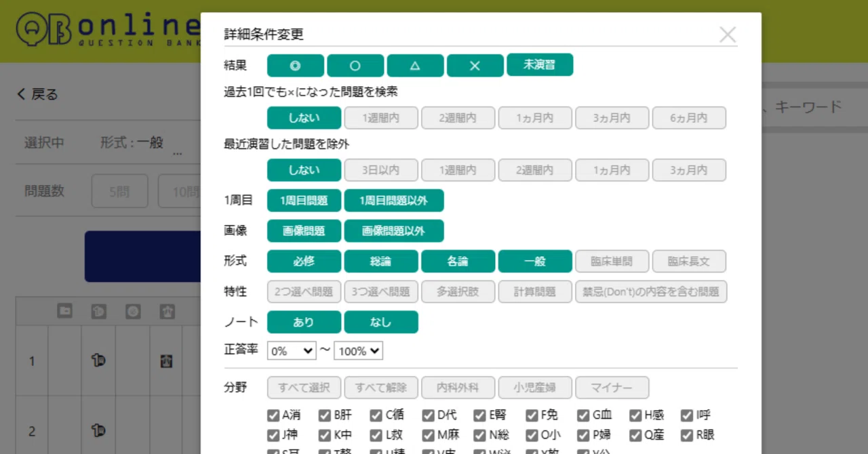Click the 内科外科 field preset

(x=458, y=388)
